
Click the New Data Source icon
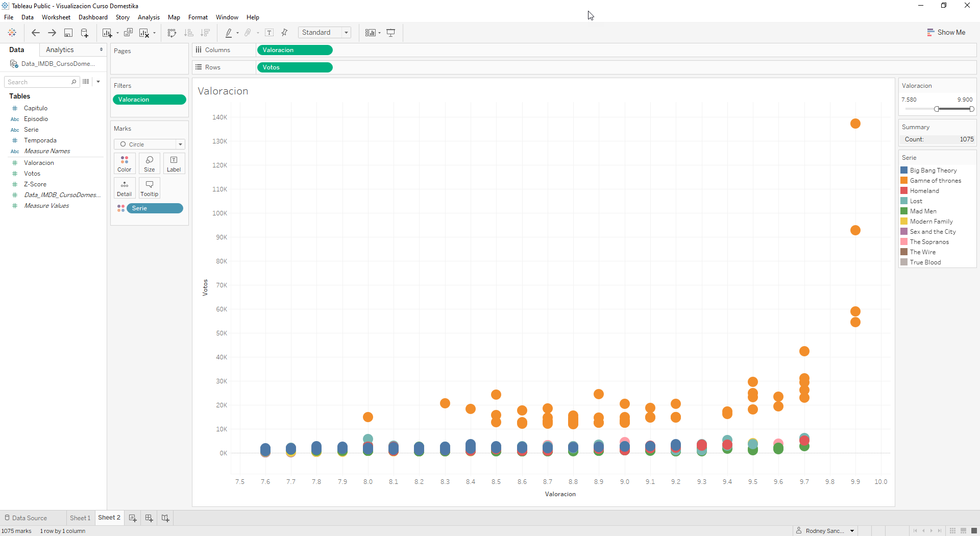tap(85, 33)
